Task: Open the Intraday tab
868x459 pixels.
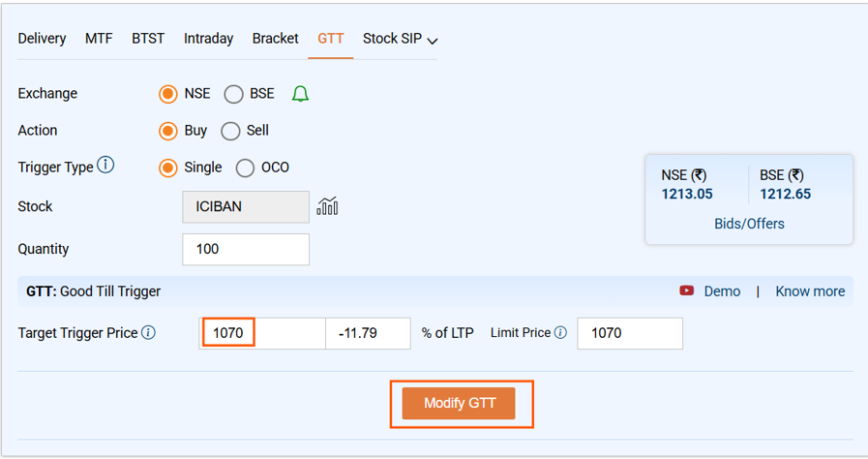Action: point(208,39)
